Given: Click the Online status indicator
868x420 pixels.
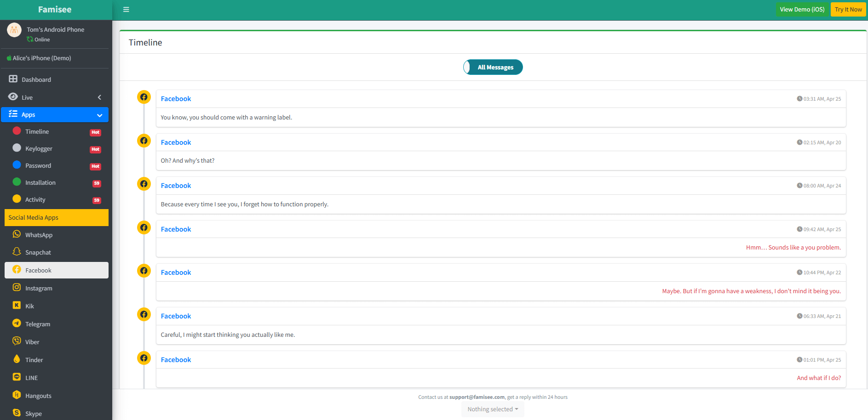Looking at the screenshot, I should pyautogui.click(x=38, y=40).
